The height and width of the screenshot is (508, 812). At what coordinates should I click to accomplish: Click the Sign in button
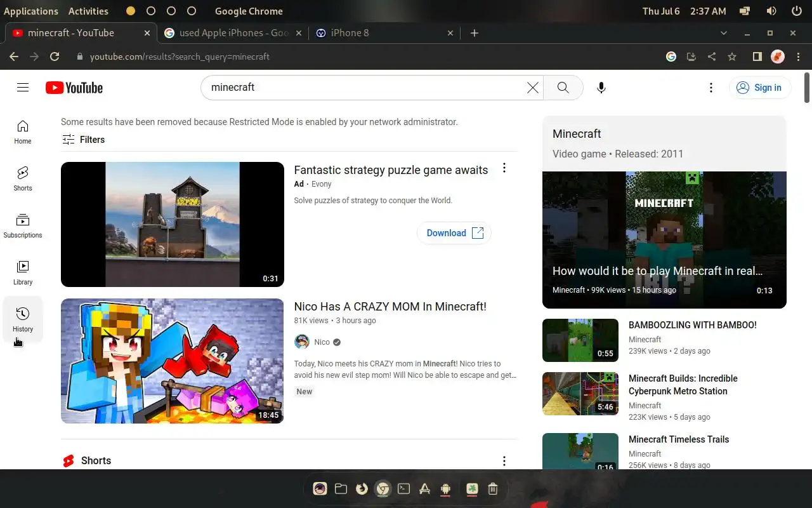pyautogui.click(x=760, y=88)
